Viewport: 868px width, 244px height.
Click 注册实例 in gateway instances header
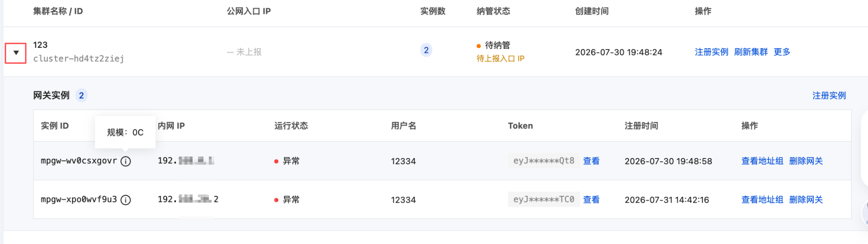pyautogui.click(x=829, y=96)
